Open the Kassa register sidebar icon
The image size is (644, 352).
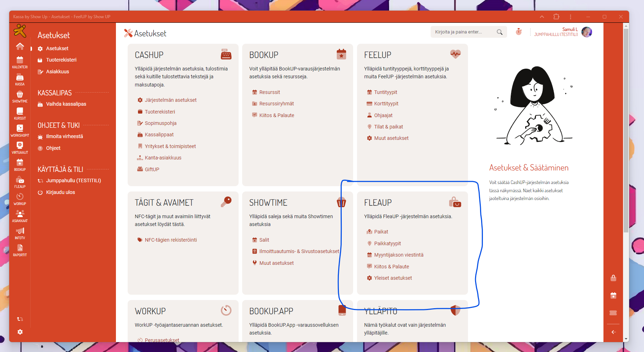click(x=20, y=79)
